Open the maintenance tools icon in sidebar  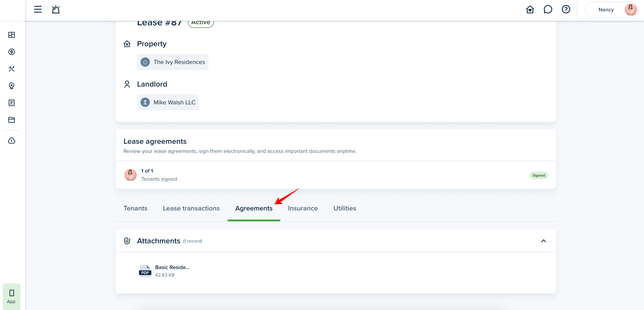[12, 69]
